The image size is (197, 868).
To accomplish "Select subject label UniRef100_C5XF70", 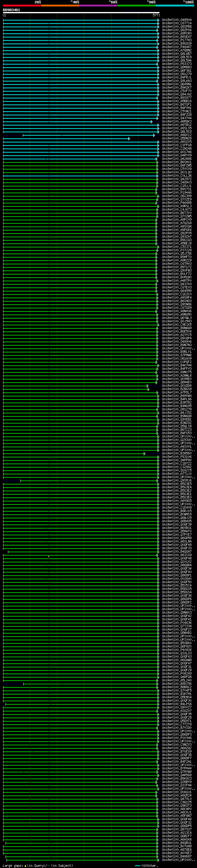I will [x=176, y=91].
